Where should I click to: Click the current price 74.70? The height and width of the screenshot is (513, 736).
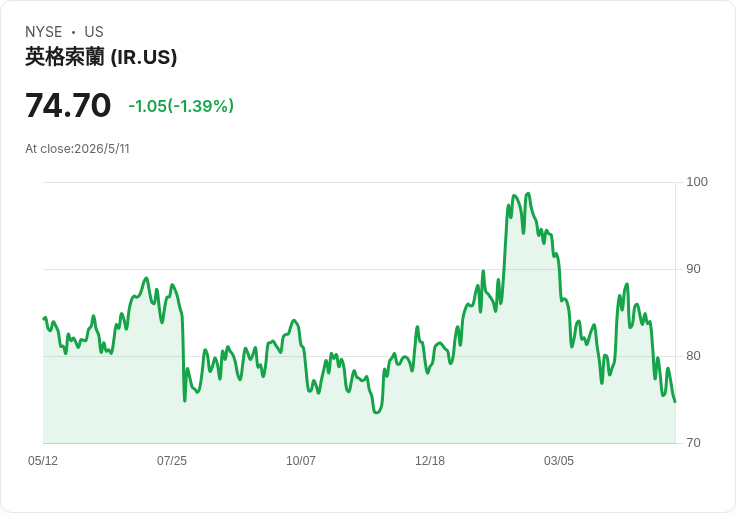tap(68, 105)
